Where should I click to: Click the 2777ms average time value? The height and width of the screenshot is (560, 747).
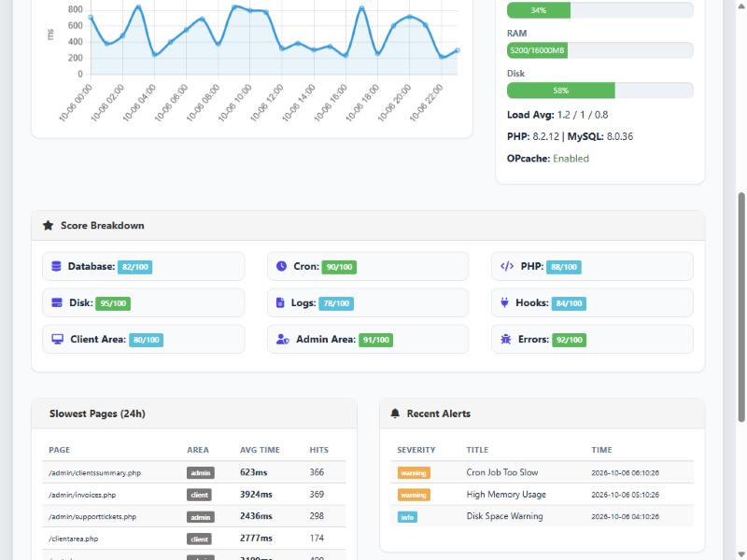256,539
